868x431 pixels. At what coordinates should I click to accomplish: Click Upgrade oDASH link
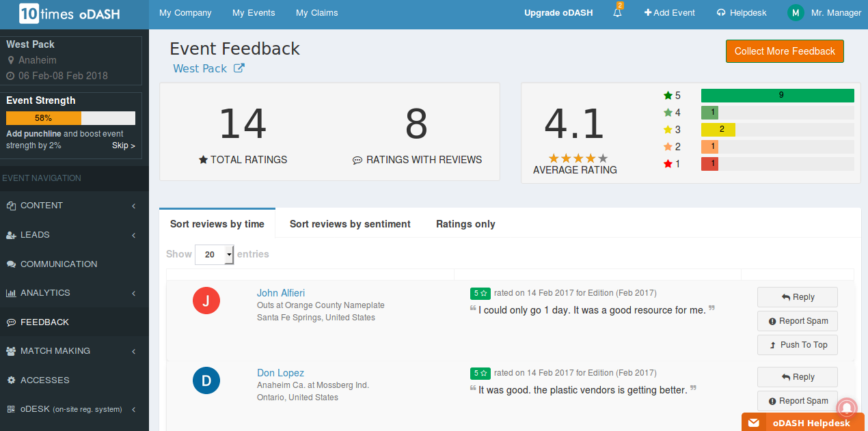click(558, 13)
